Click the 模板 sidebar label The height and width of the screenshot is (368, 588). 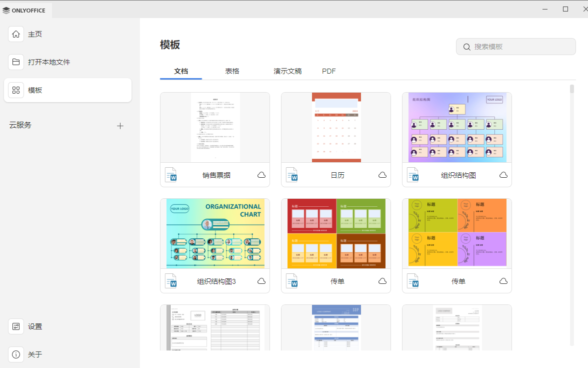point(35,90)
